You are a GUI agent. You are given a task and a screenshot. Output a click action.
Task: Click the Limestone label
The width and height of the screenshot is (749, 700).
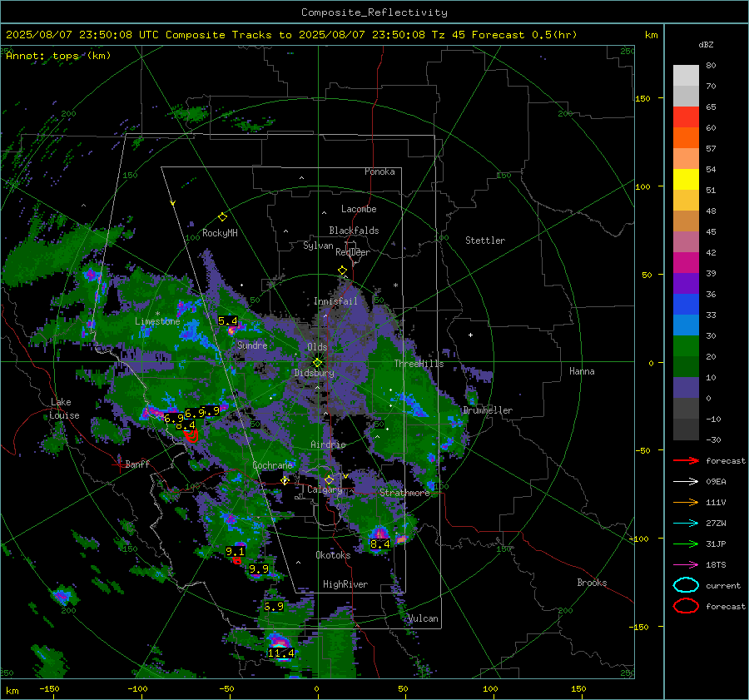(x=157, y=321)
